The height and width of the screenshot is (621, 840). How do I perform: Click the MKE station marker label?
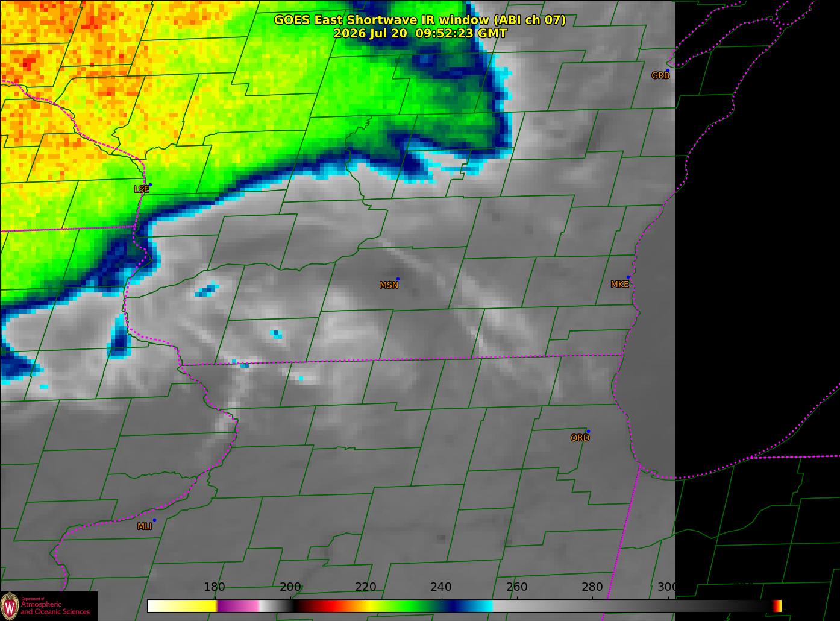pyautogui.click(x=619, y=284)
